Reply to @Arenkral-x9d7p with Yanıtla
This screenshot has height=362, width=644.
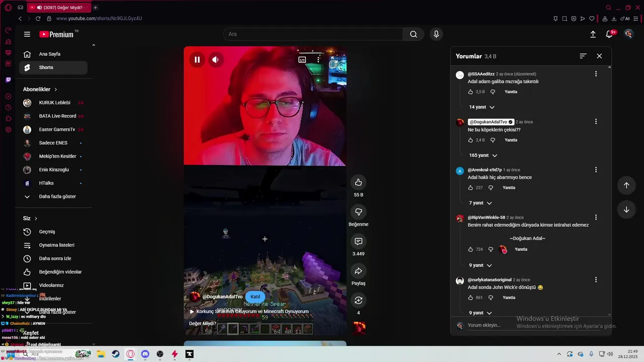coord(509,188)
